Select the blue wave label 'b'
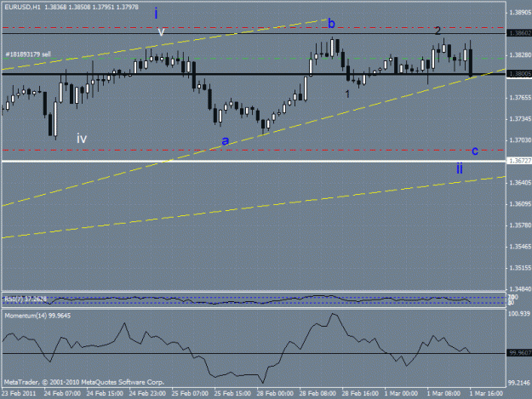 click(331, 23)
